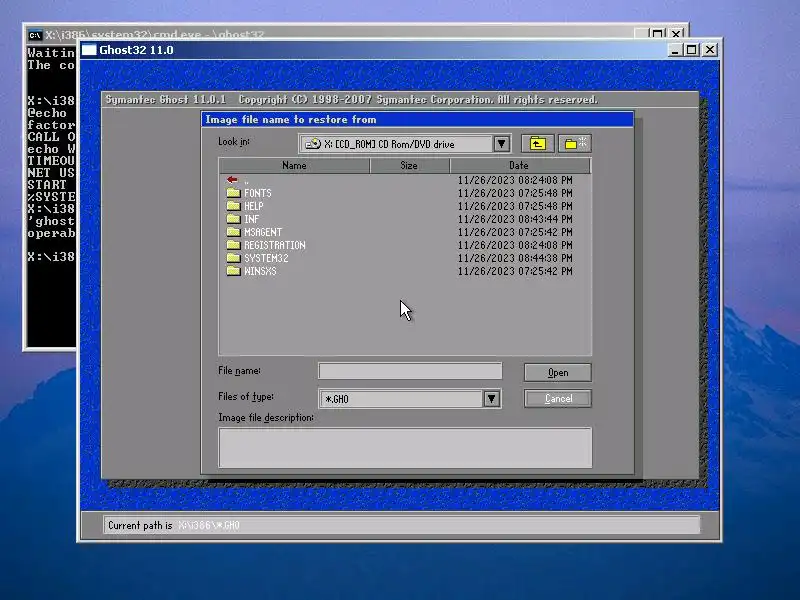Click the SYSTEM32 folder name
This screenshot has width=800, height=600.
[266, 258]
